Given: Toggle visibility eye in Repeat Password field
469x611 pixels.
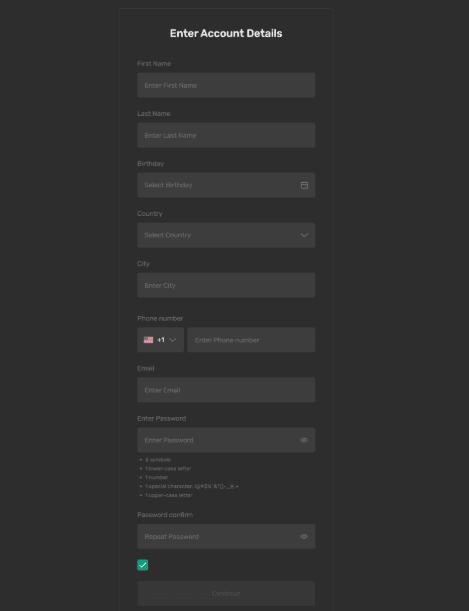Looking at the screenshot, I should [304, 537].
